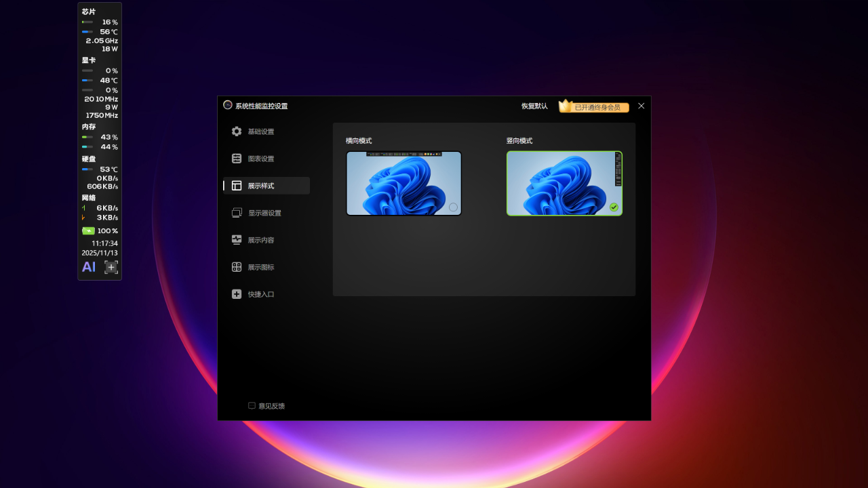Image resolution: width=868 pixels, height=488 pixels.
Task: Click the 图表设置 sliders icon
Action: tap(236, 159)
